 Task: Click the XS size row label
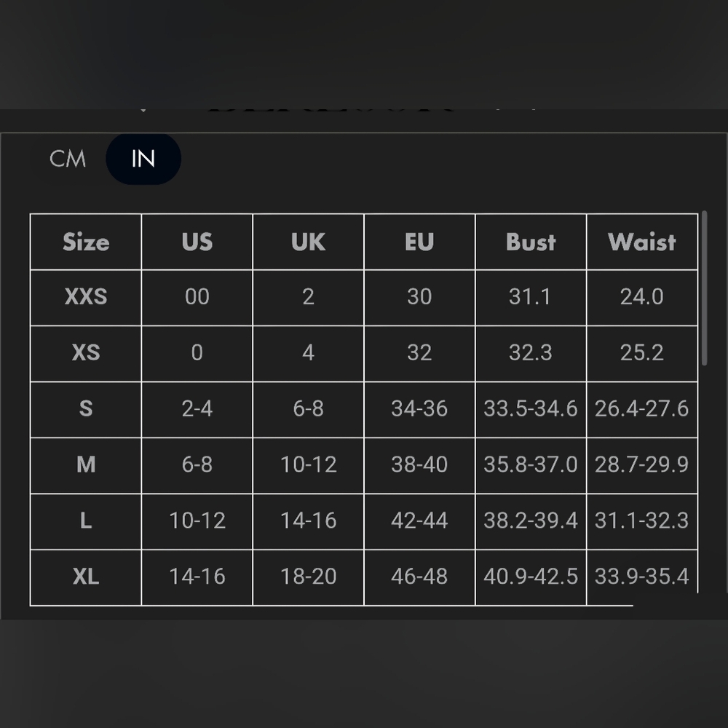tap(86, 353)
